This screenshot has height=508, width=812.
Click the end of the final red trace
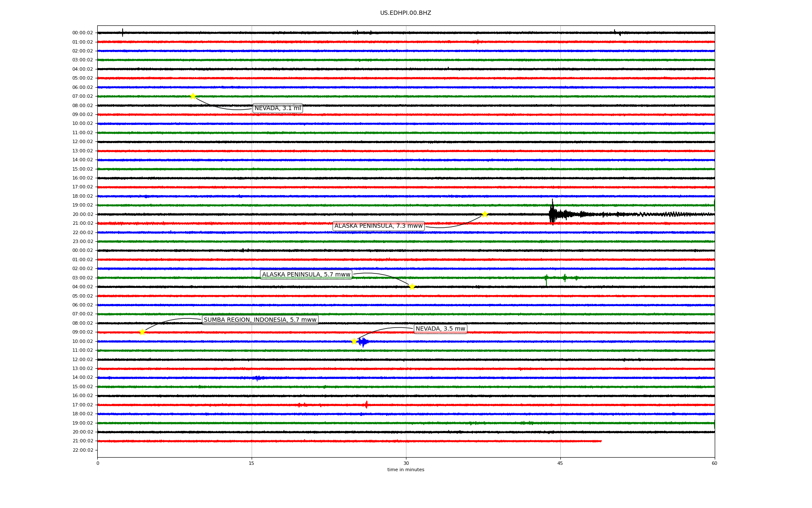pos(601,441)
